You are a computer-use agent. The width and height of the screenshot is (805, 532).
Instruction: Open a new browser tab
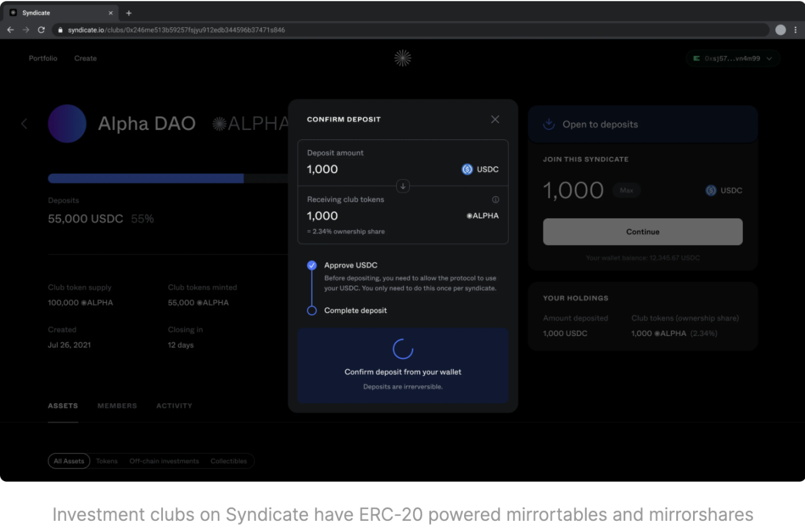click(129, 13)
